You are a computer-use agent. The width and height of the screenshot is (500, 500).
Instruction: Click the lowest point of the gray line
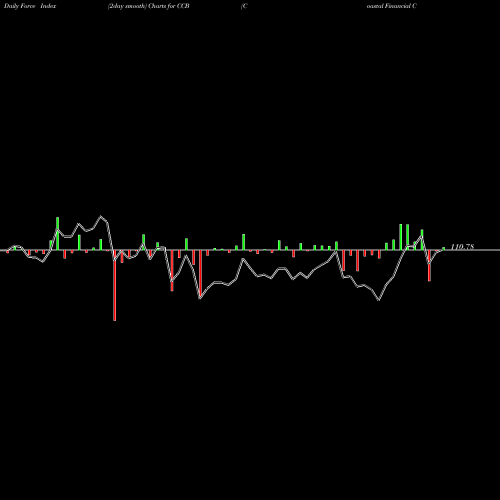(x=379, y=300)
